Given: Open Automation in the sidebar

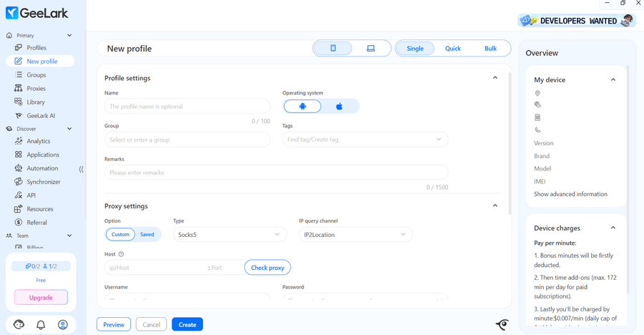Looking at the screenshot, I should pyautogui.click(x=42, y=168).
